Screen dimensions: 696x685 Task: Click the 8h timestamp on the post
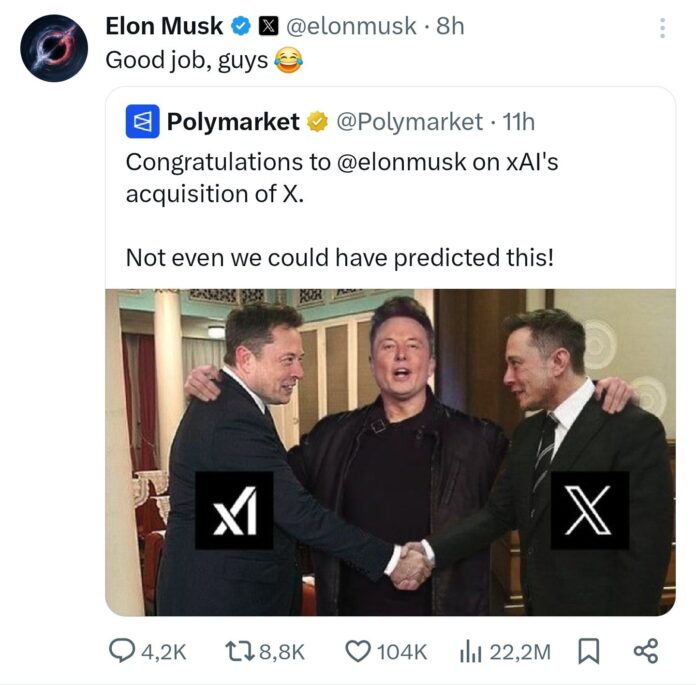pyautogui.click(x=451, y=26)
